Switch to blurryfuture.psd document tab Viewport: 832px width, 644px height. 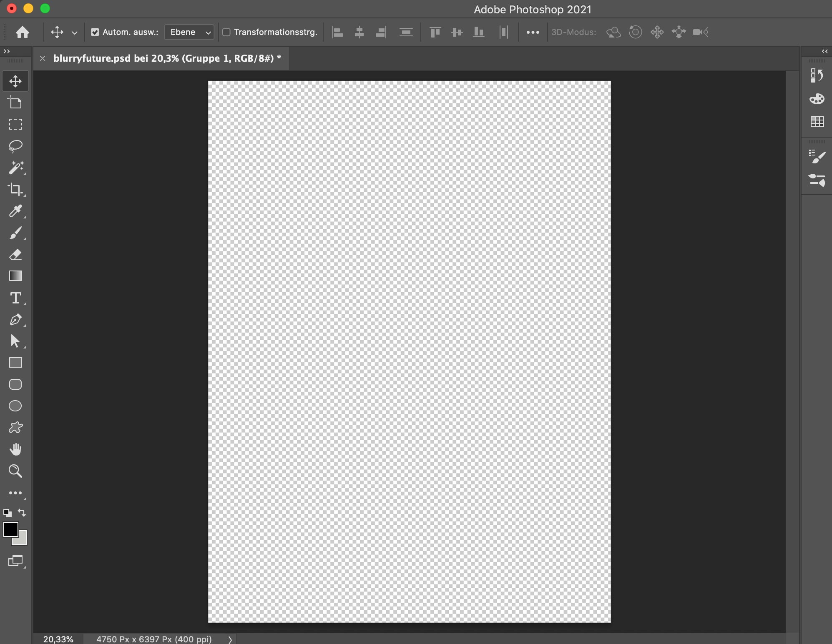pyautogui.click(x=167, y=58)
